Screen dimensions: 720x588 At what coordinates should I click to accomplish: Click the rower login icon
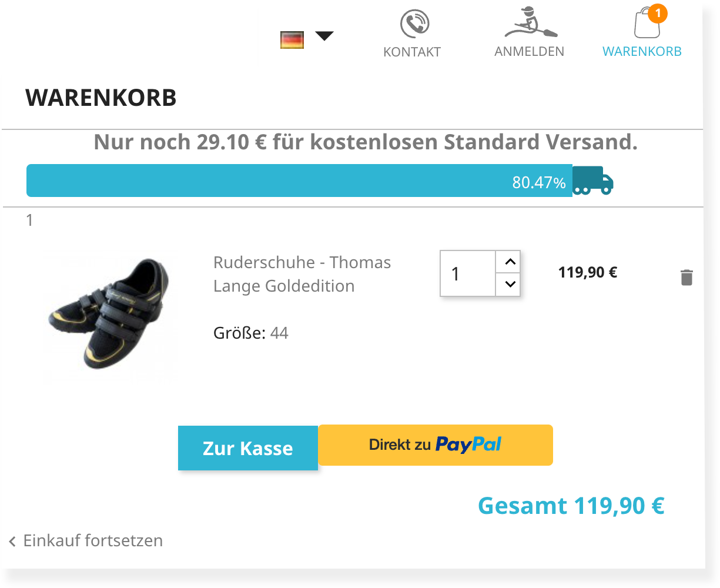[x=531, y=22]
